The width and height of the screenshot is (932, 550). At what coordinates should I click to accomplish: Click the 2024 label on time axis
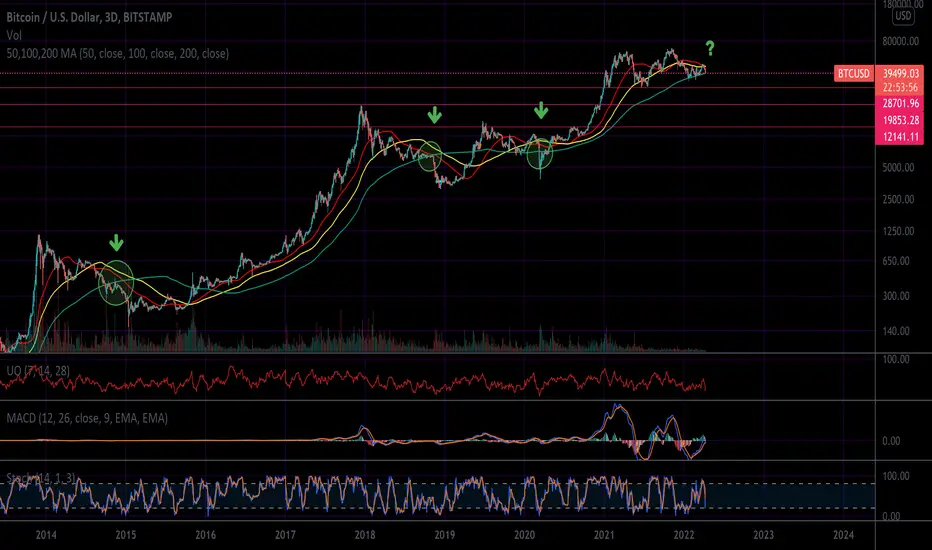click(843, 535)
